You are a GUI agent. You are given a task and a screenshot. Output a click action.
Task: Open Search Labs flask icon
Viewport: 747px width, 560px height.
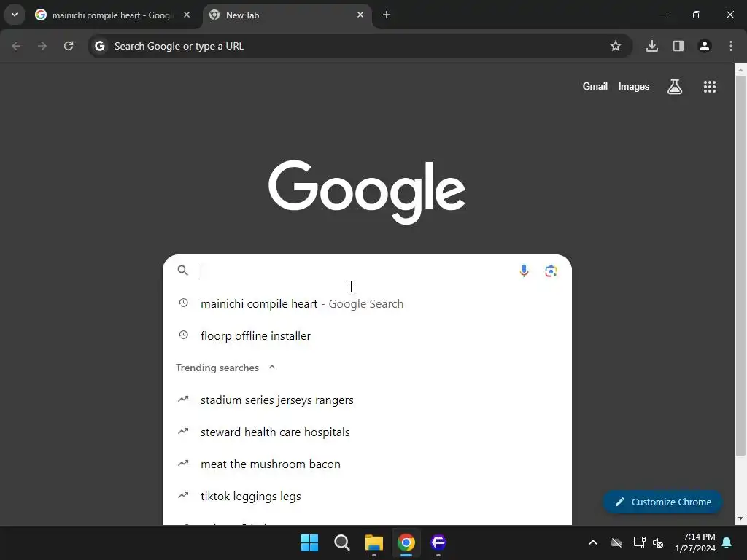[x=675, y=87]
